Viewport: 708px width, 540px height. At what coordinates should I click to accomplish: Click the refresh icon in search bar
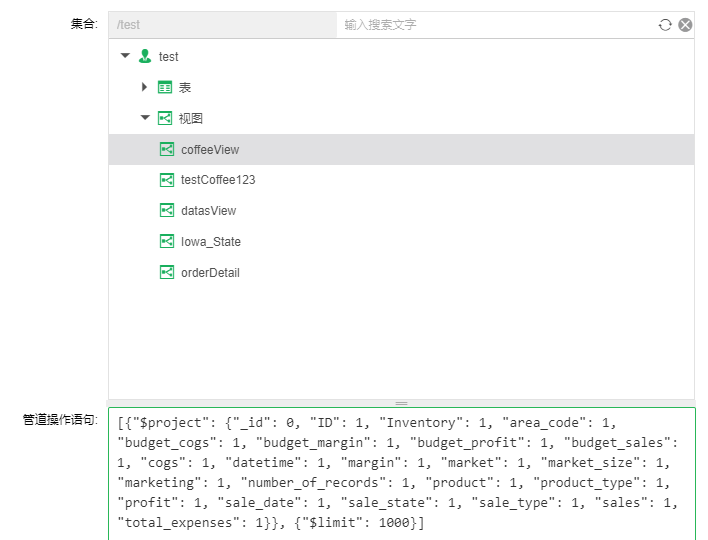(665, 25)
